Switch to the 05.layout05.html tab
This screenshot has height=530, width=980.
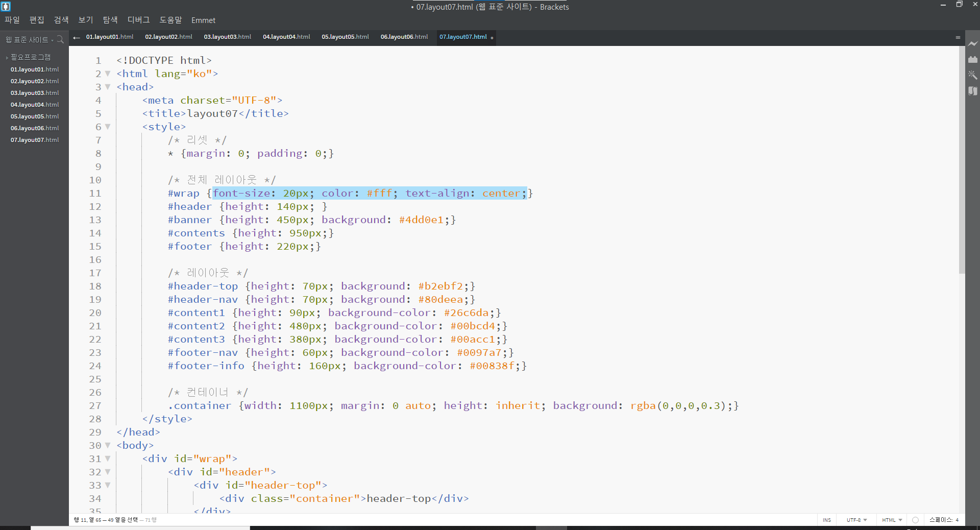(346, 37)
